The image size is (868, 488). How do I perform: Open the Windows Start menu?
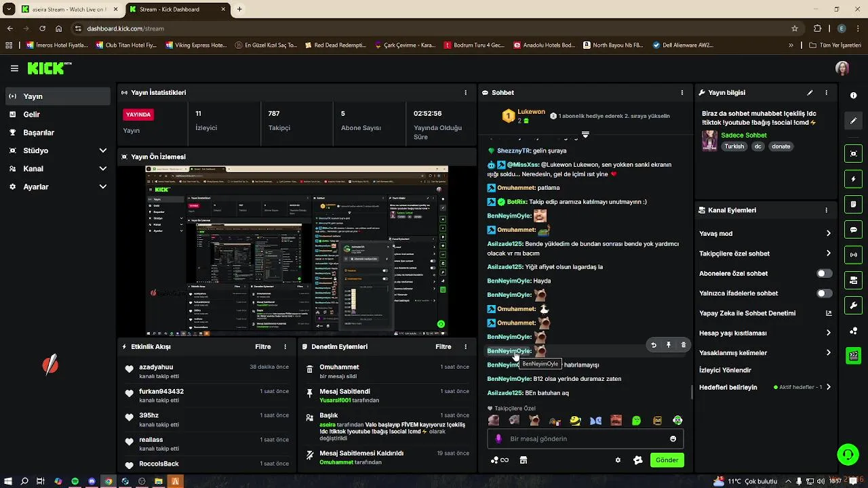click(x=7, y=481)
